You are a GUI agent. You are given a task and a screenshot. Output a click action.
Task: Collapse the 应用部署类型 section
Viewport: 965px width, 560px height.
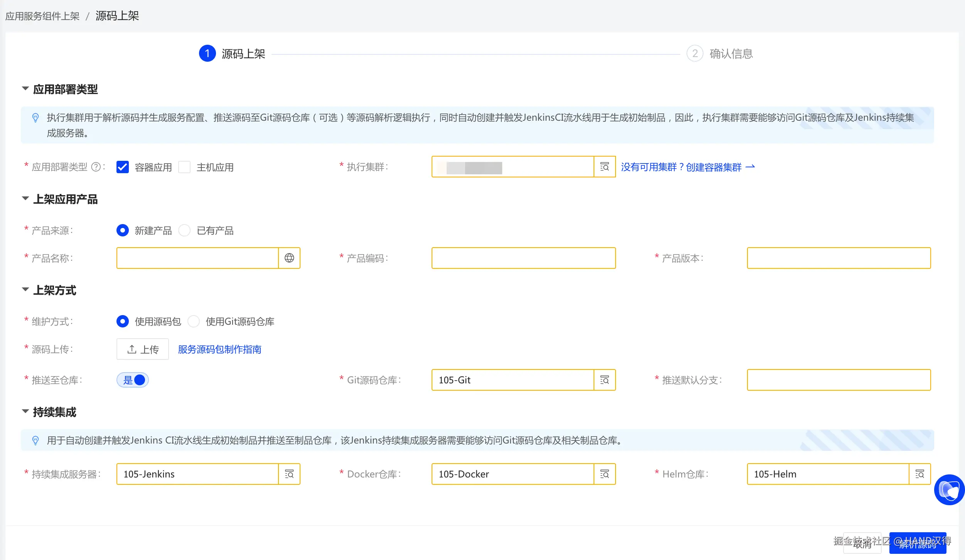[x=25, y=89]
